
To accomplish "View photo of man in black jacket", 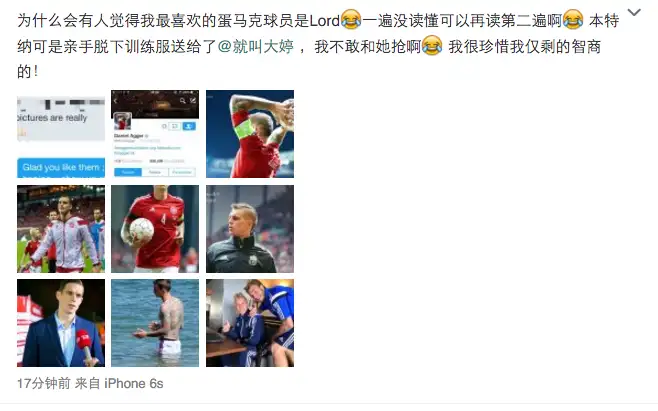I will [250, 229].
